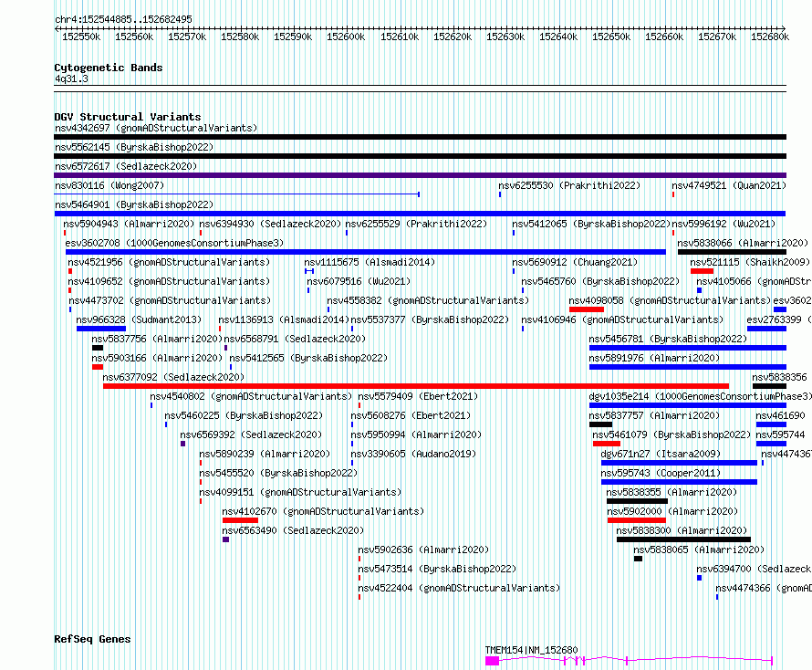Open nsv4540802 gnomADStructuralVariants label
This screenshot has height=670, width=812.
click(x=251, y=396)
